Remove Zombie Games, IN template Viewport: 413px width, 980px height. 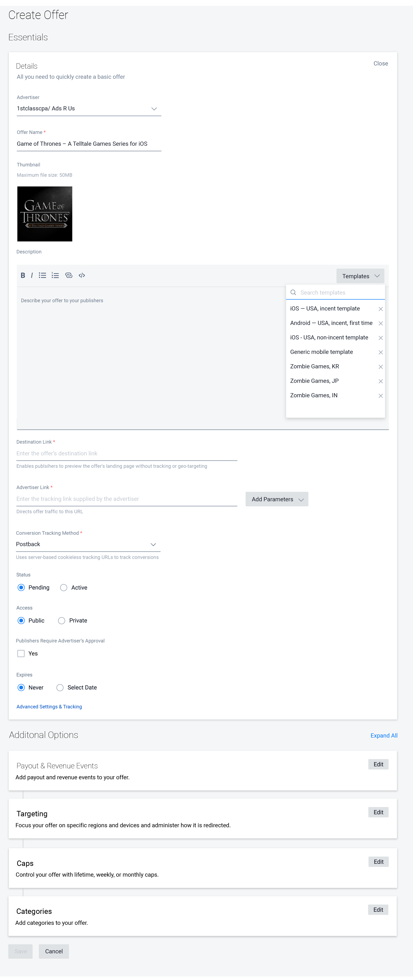tap(380, 396)
